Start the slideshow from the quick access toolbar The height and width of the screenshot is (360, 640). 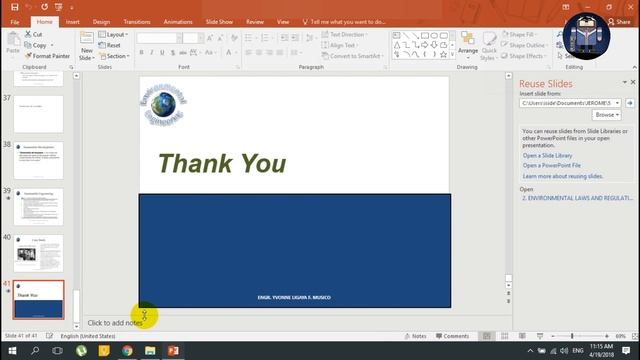click(x=59, y=7)
